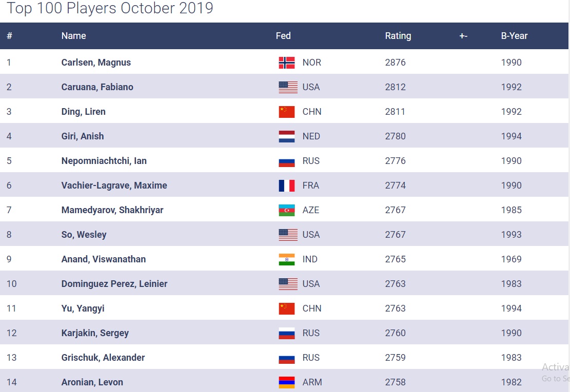This screenshot has height=392, width=570.
Task: Click the B-Year column header
Action: click(514, 36)
